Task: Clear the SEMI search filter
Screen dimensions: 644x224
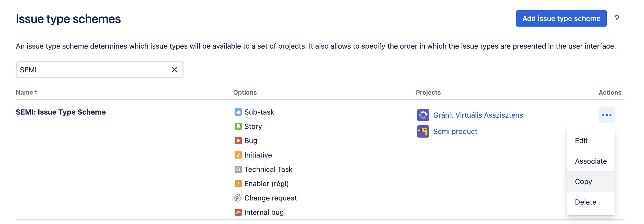Action: (x=174, y=70)
